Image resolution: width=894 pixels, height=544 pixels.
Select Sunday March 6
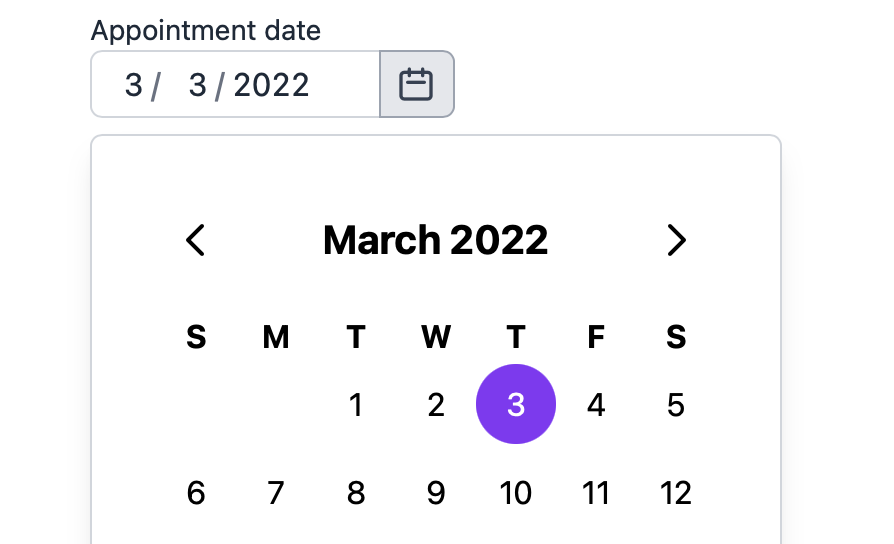[196, 493]
